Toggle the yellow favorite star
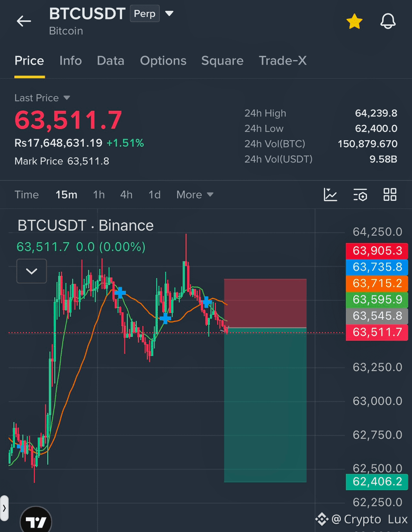The height and width of the screenshot is (532, 412). [354, 21]
